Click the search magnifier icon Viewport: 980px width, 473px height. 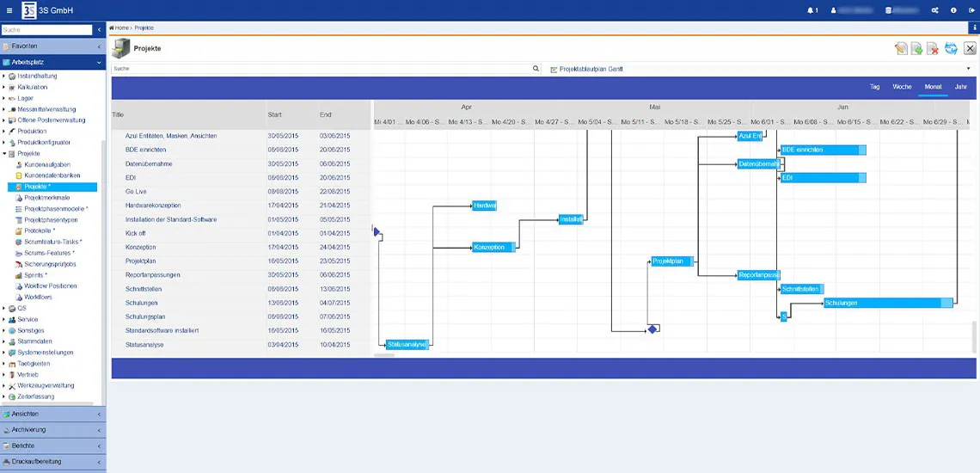click(x=536, y=69)
